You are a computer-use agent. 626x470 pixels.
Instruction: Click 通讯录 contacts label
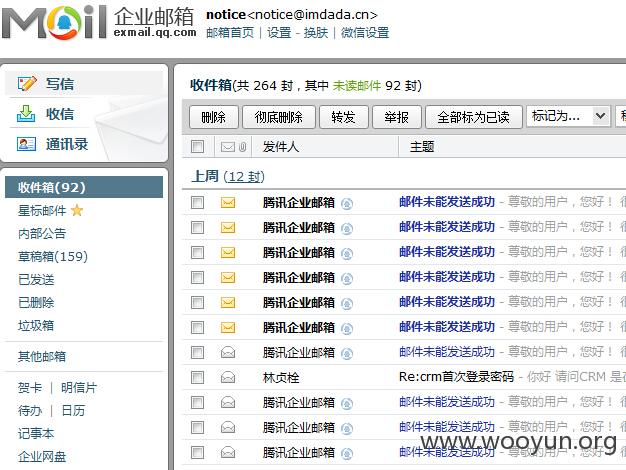67,144
